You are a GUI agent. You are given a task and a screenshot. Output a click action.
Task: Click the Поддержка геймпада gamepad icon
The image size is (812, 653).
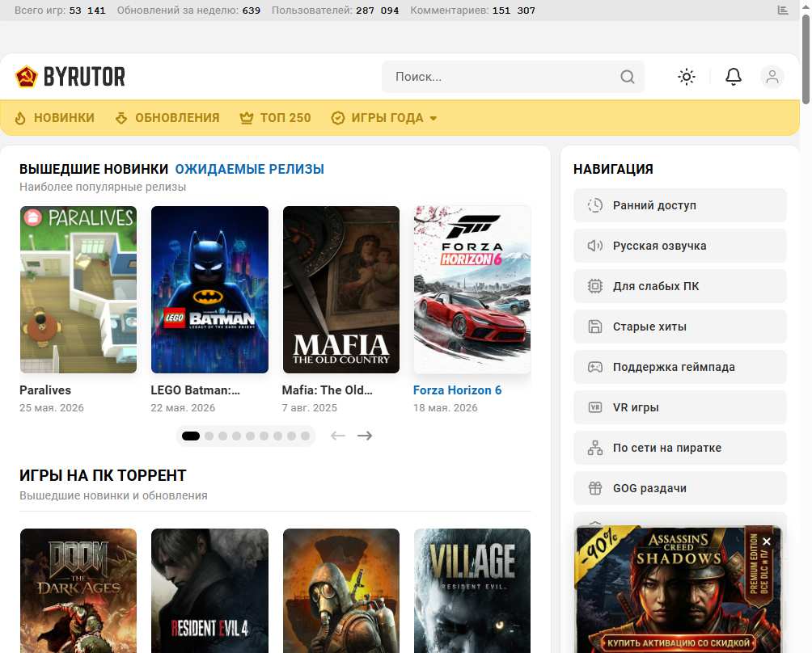pos(595,367)
